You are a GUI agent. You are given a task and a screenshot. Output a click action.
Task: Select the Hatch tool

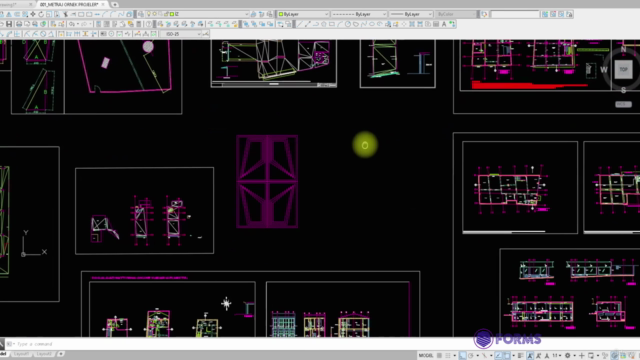point(412,24)
